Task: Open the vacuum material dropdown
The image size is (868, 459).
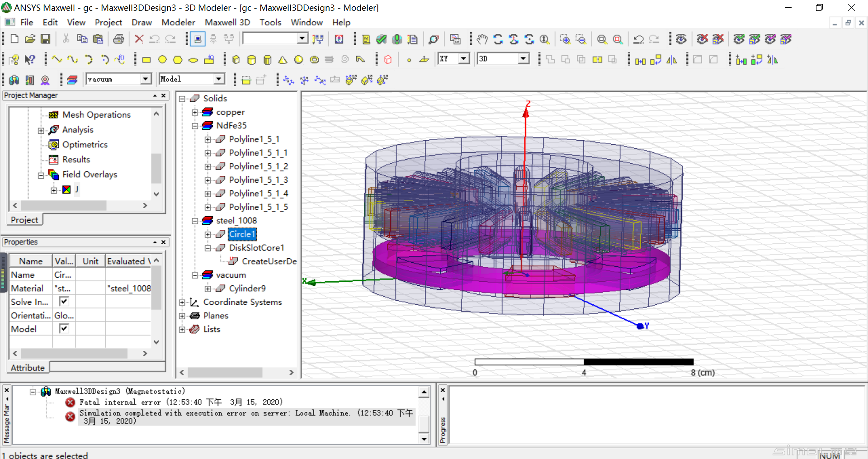Action: [x=145, y=79]
